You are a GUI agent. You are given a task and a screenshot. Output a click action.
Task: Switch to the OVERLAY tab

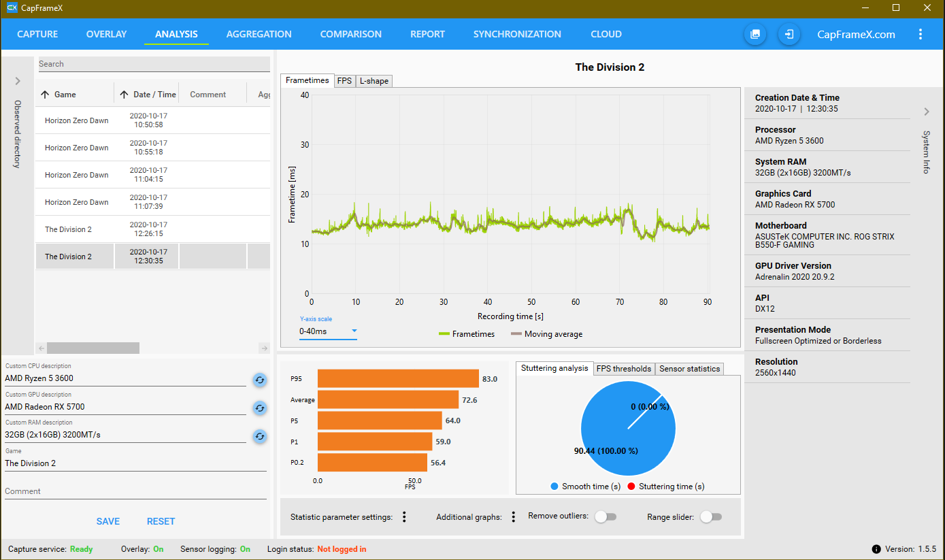(107, 34)
